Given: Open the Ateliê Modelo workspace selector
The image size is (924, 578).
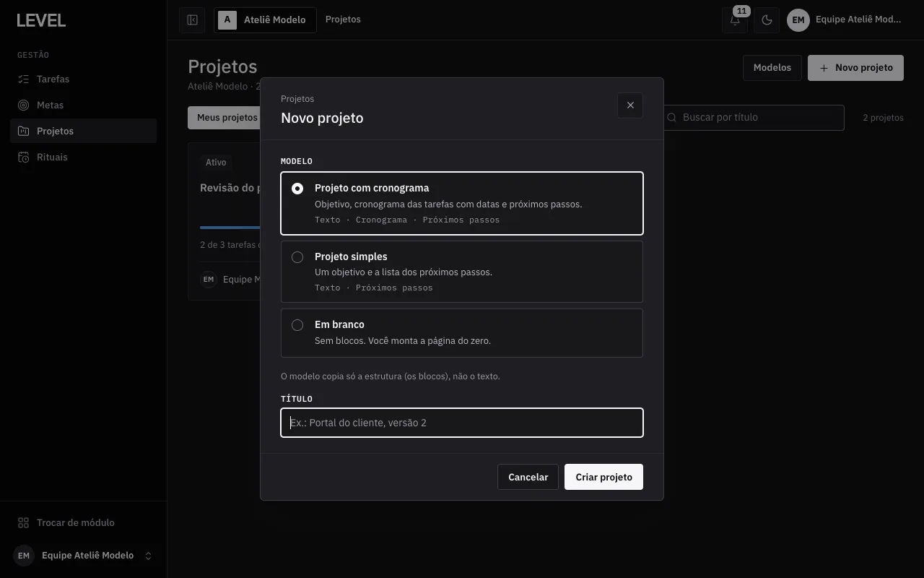Looking at the screenshot, I should (x=265, y=20).
